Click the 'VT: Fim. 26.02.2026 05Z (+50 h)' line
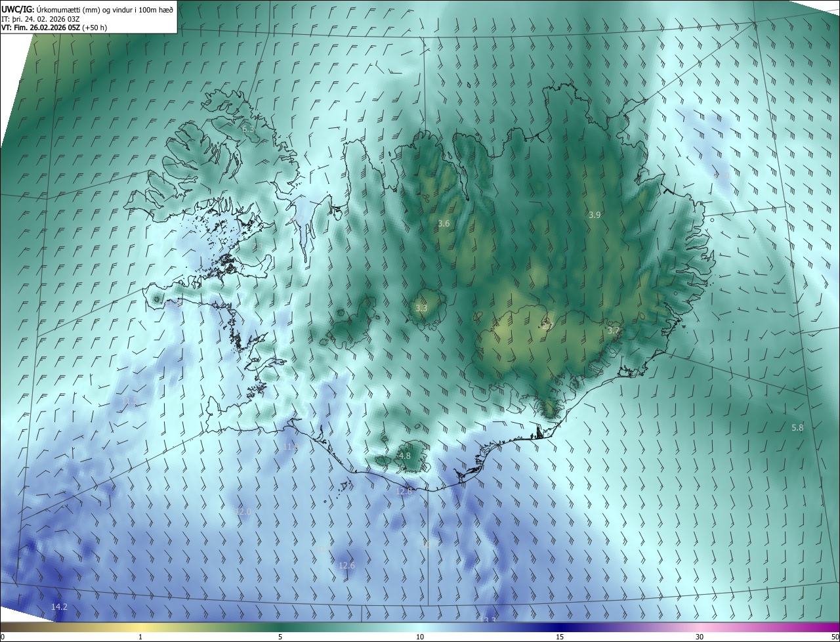 (54, 28)
